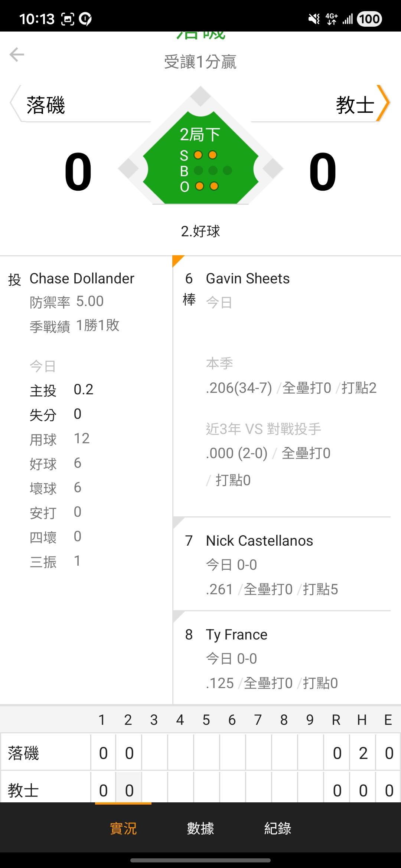Tap the 落磯 team name header
401x868 pixels.
point(46,105)
